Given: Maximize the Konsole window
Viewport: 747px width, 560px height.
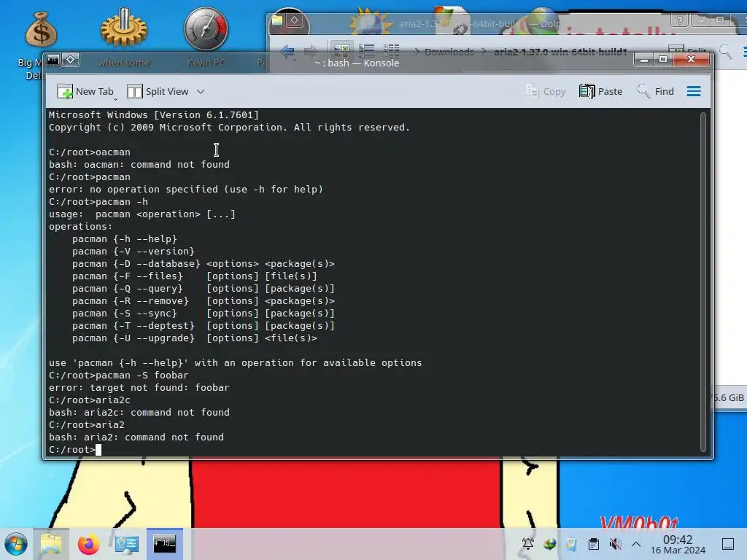Looking at the screenshot, I should tap(662, 60).
